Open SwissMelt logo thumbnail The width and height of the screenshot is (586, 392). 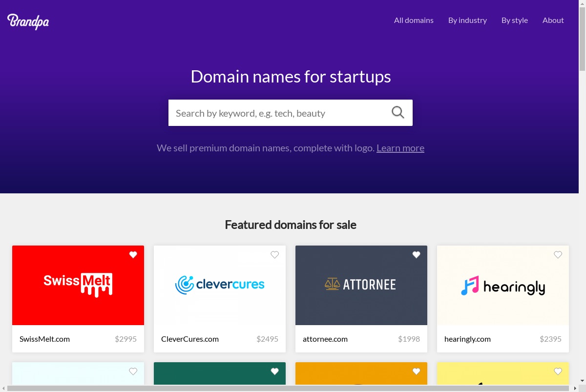point(78,285)
